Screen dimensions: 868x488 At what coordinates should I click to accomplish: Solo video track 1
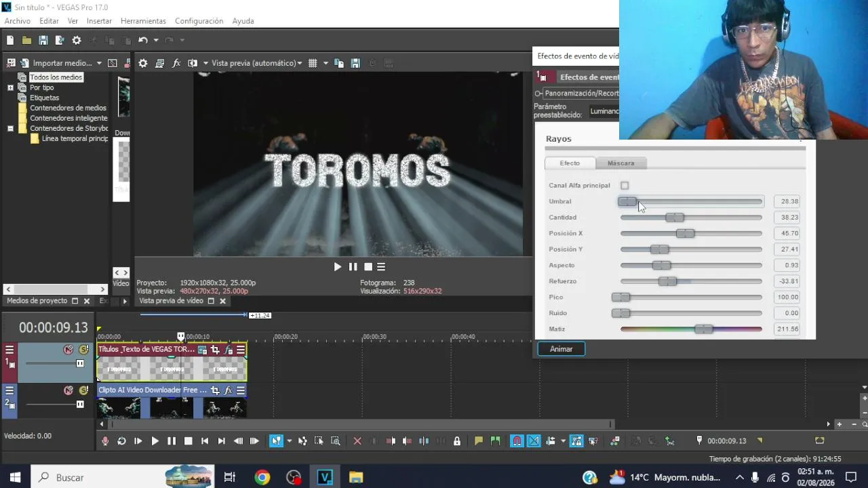(x=83, y=350)
